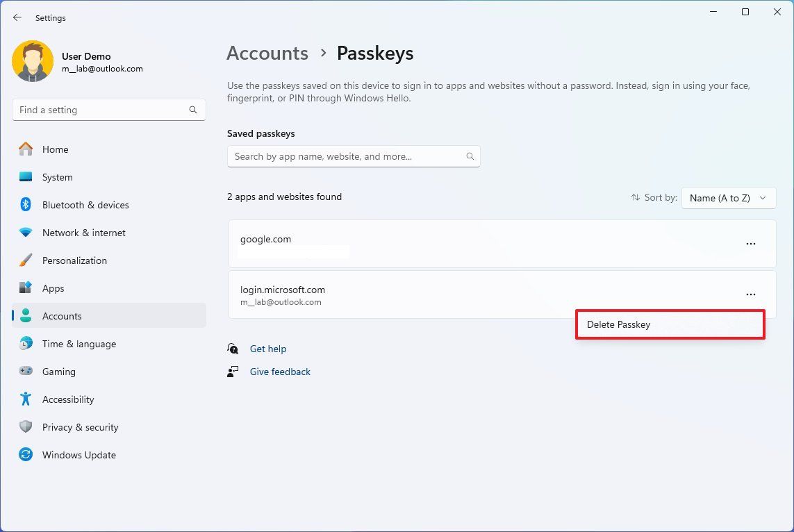Click the Home icon in sidebar
Screen dimensions: 794x532
26,149
